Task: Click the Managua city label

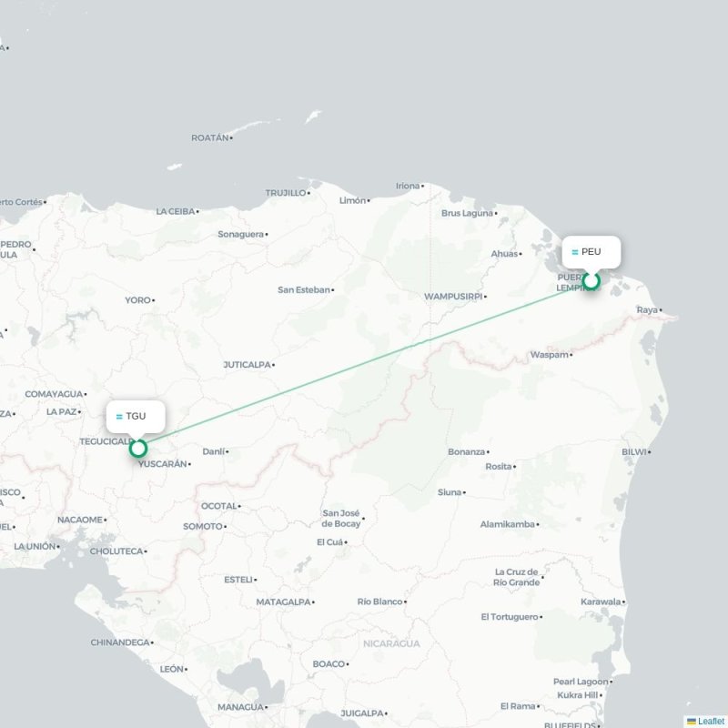Action: pyautogui.click(x=240, y=707)
